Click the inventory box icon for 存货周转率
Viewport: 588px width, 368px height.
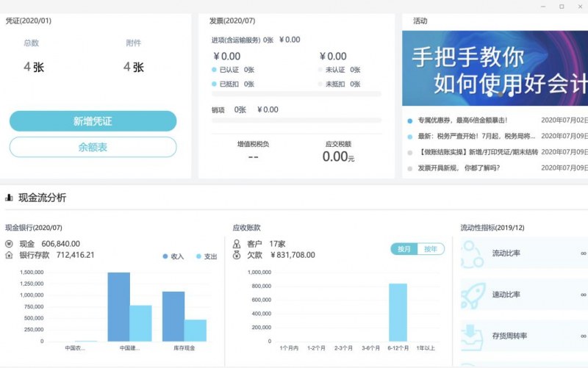(472, 336)
